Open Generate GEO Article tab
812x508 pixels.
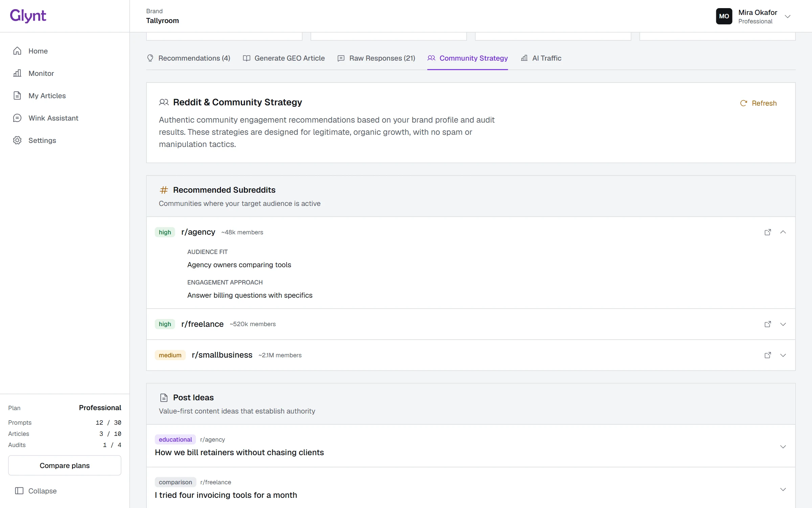tap(284, 58)
